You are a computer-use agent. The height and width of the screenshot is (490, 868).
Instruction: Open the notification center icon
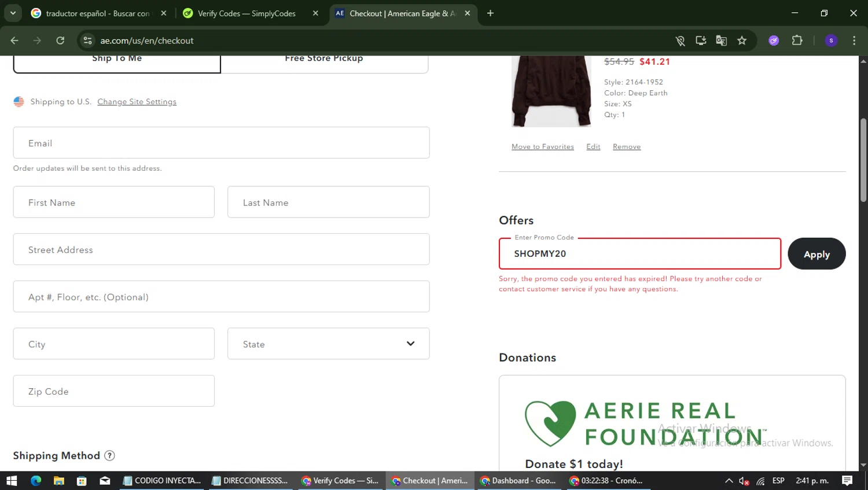[847, 481]
